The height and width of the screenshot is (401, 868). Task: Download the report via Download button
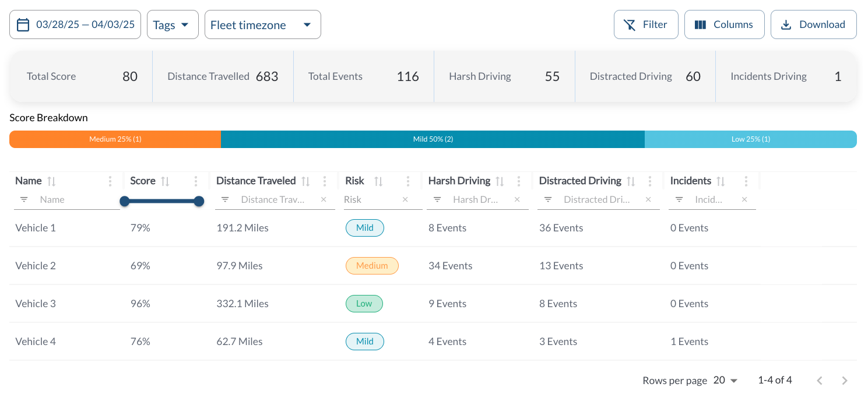click(x=813, y=24)
